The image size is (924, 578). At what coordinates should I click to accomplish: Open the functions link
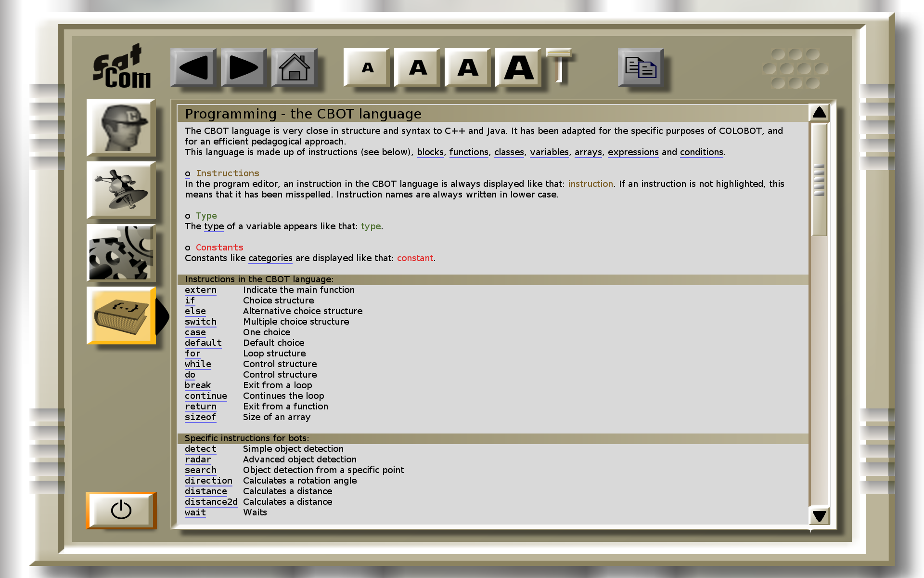[469, 152]
